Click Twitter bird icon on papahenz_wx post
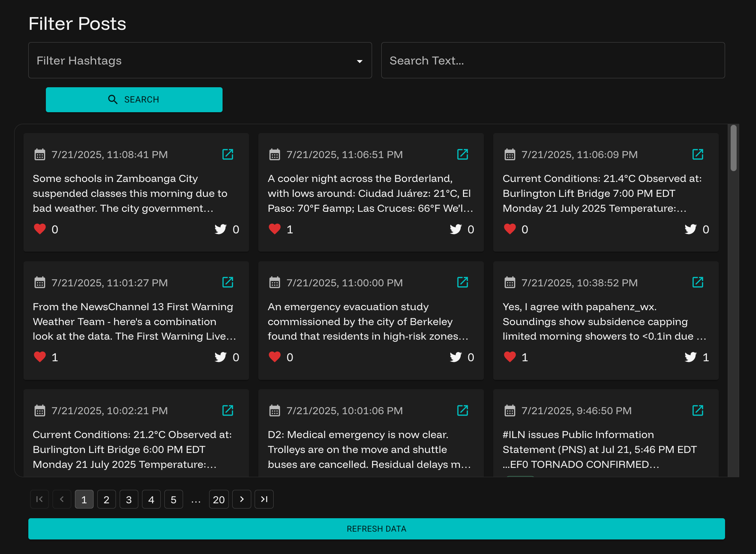Screen dimensions: 756x554 690,357
